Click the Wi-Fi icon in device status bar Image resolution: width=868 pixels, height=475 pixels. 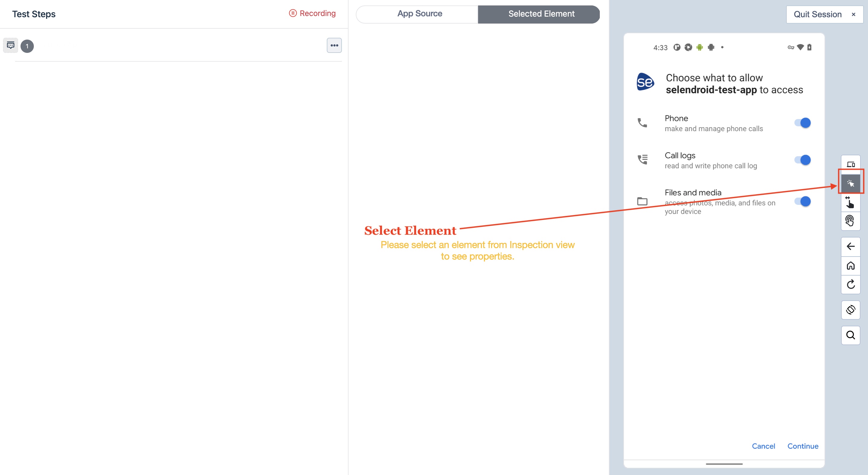[800, 47]
